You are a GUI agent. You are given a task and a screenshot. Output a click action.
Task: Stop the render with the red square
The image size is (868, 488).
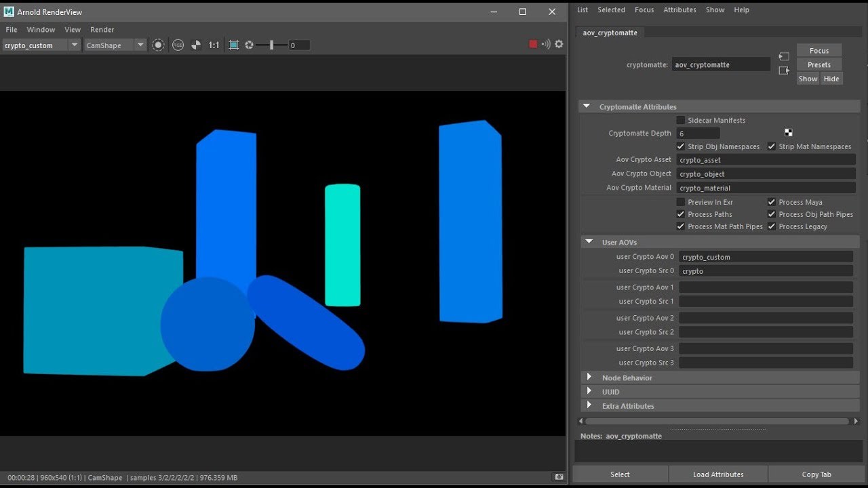coord(533,44)
